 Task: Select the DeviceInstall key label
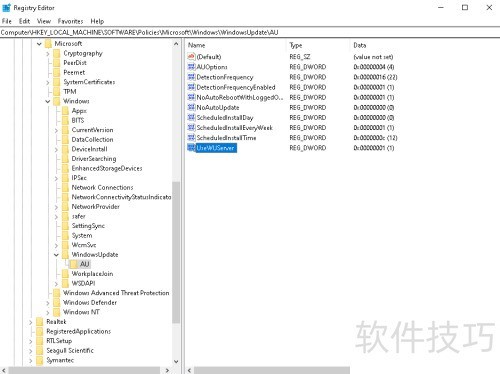click(89, 149)
